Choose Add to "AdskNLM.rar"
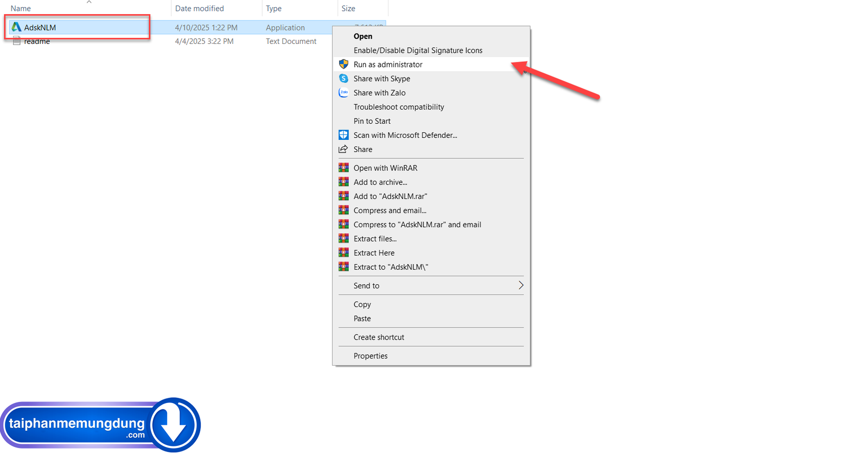Screen dimensions: 868x454 click(x=431, y=196)
